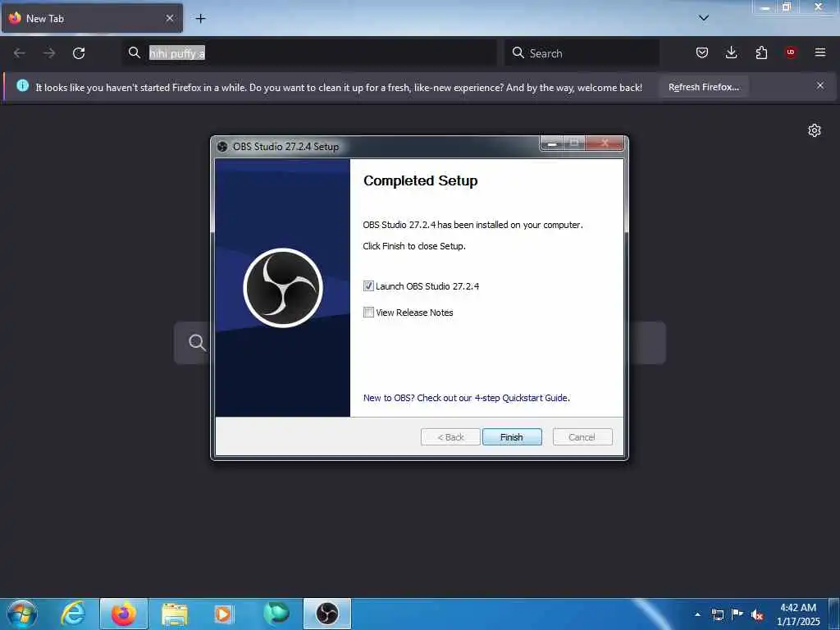Image resolution: width=840 pixels, height=630 pixels.
Task: Enable the View Release Notes checkbox
Action: pos(368,313)
